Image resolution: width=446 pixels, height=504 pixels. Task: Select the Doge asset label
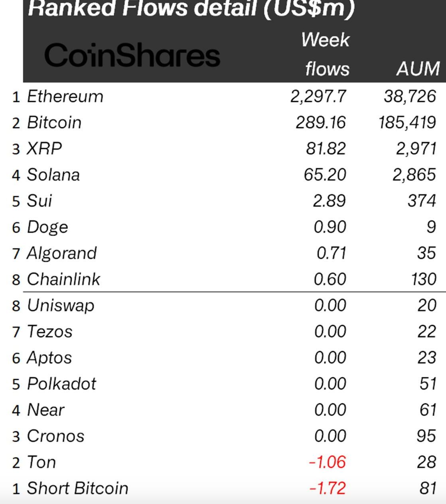point(47,227)
